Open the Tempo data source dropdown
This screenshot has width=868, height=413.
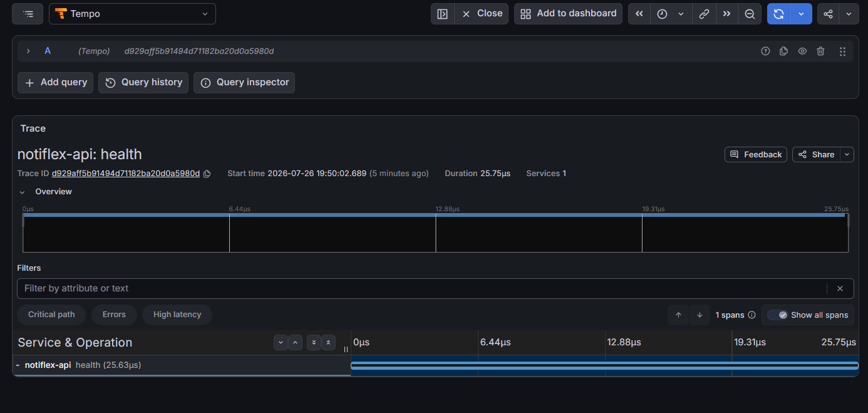click(132, 14)
